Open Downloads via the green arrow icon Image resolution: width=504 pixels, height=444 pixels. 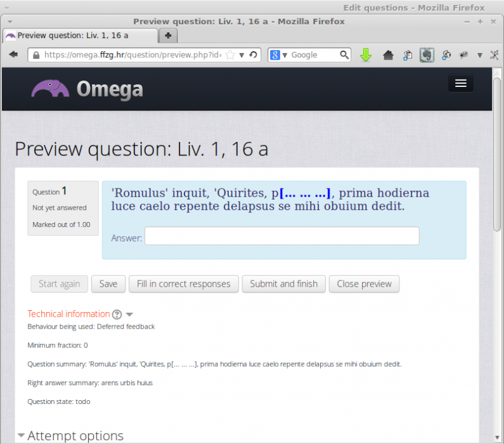365,55
